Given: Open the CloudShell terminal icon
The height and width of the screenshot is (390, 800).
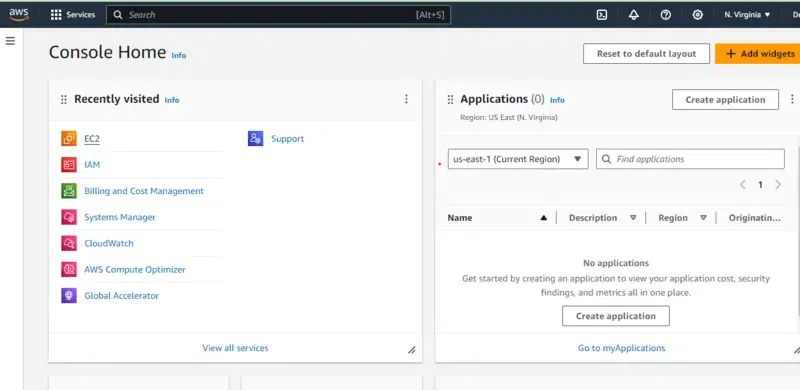Looking at the screenshot, I should [602, 15].
